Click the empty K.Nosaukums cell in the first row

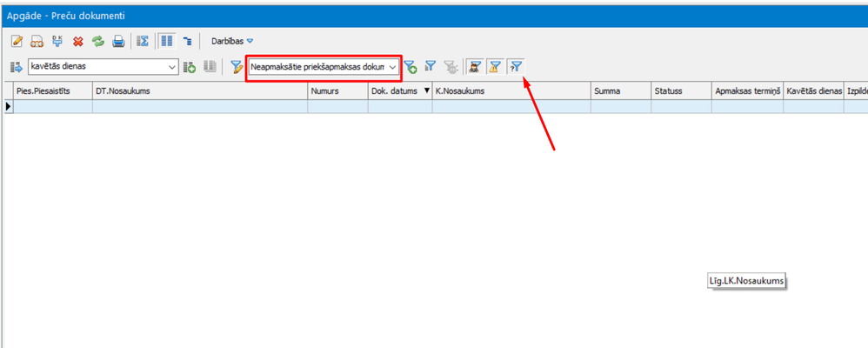pyautogui.click(x=511, y=106)
